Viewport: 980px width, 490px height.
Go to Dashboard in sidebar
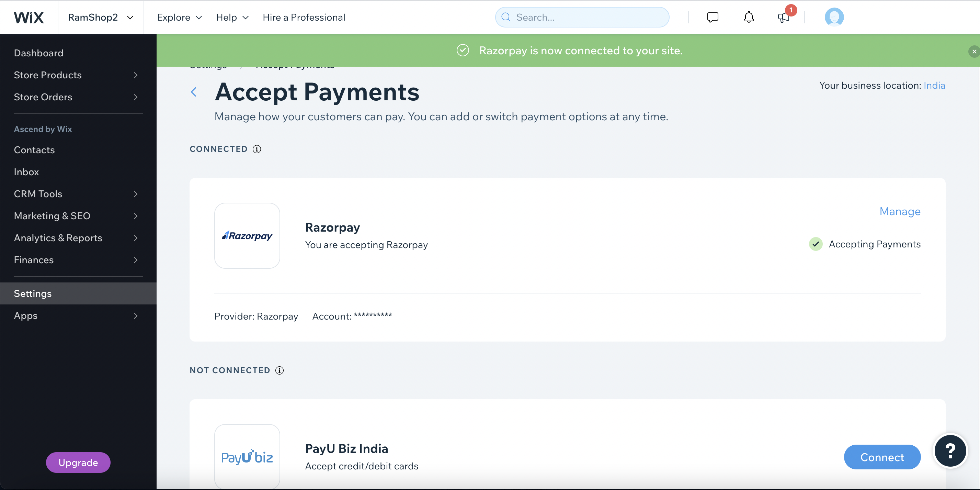click(x=38, y=53)
